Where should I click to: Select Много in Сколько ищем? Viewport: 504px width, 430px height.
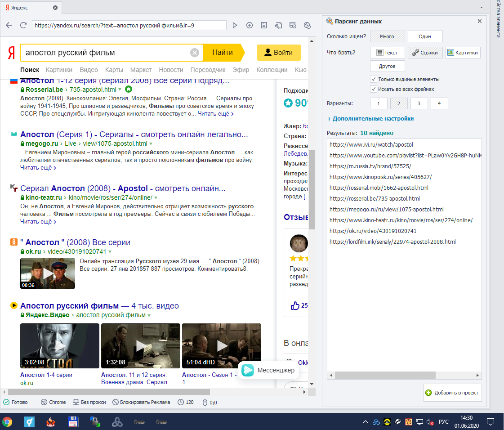coord(387,36)
